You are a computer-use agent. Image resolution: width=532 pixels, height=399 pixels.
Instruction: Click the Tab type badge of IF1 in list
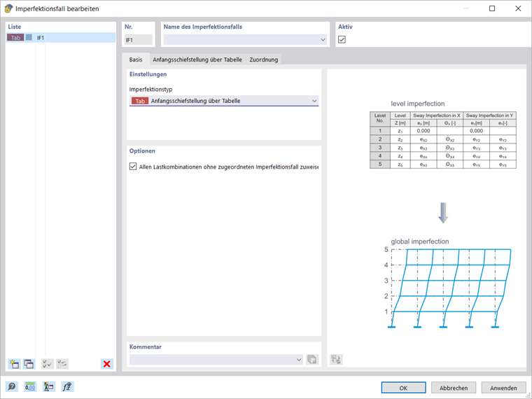15,38
